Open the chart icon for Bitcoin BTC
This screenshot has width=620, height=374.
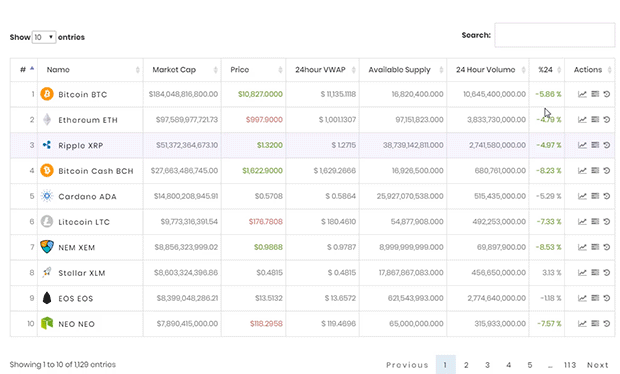pos(582,94)
